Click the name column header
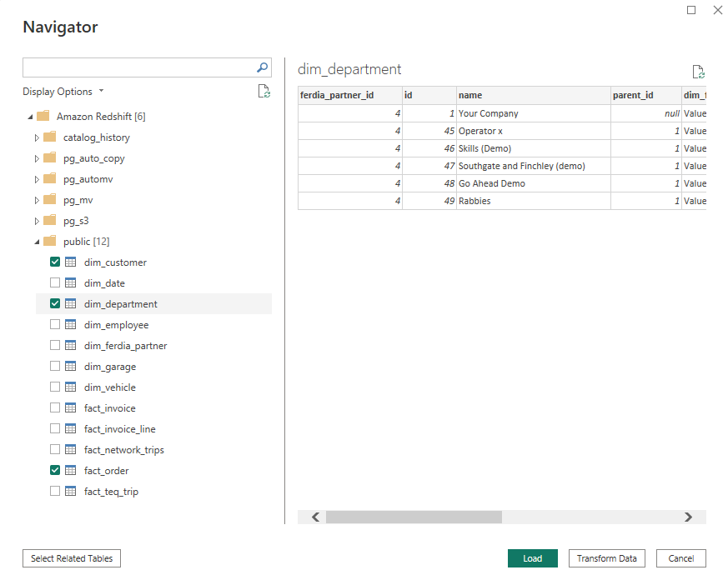 534,95
